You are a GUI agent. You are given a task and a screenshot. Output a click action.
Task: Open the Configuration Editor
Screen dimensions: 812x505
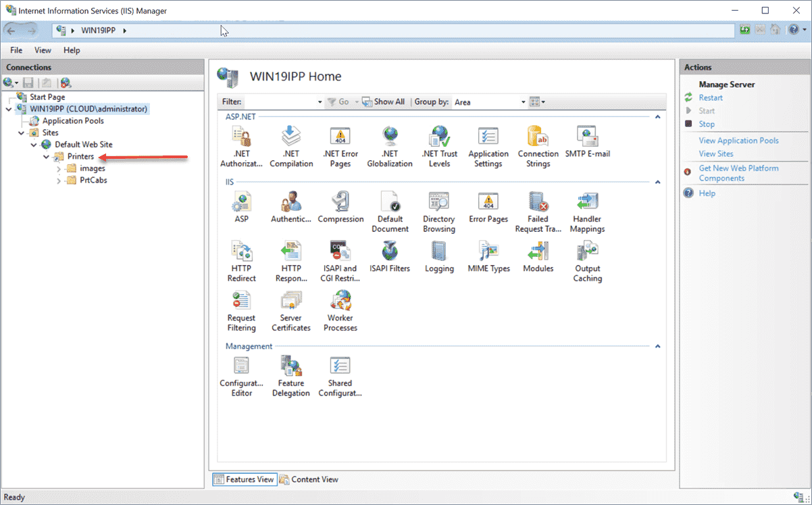tap(241, 370)
